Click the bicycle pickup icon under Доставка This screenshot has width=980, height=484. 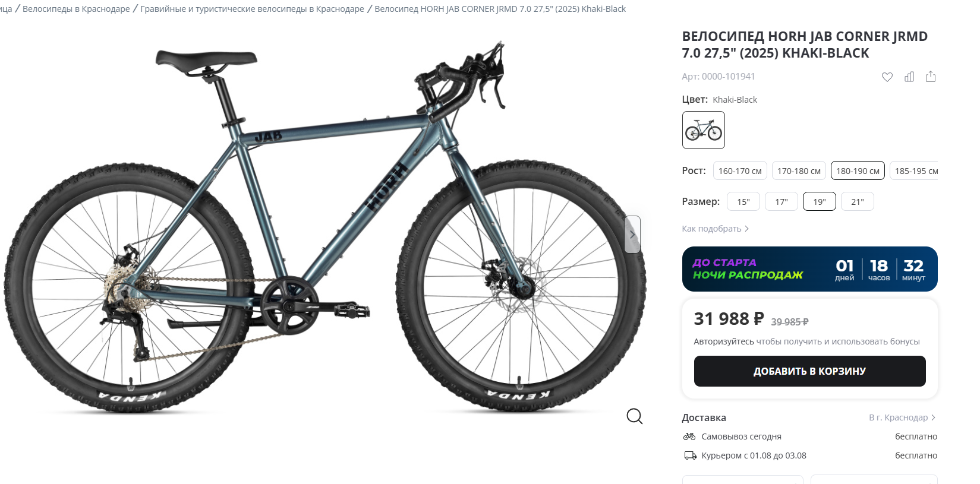click(x=689, y=436)
